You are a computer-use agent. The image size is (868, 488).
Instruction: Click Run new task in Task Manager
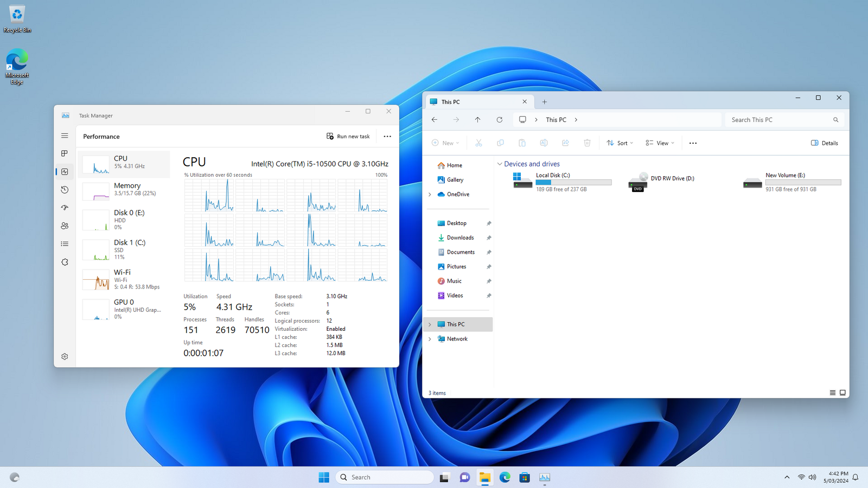click(348, 136)
